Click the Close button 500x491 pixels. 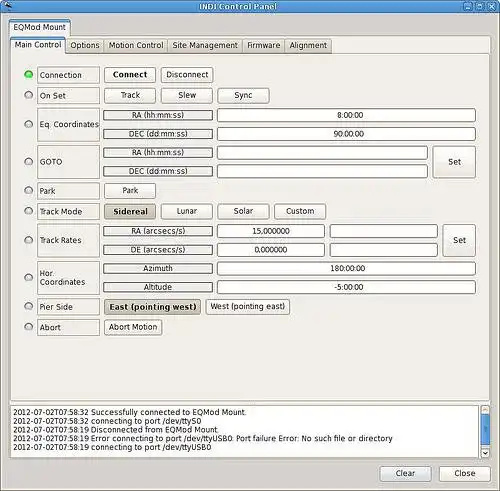pos(465,473)
